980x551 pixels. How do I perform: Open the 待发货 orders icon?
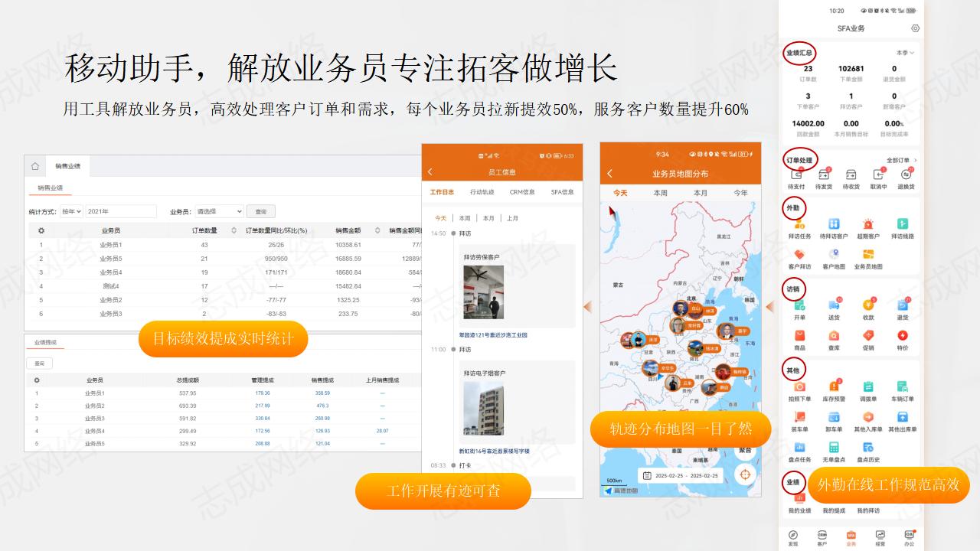pos(824,174)
